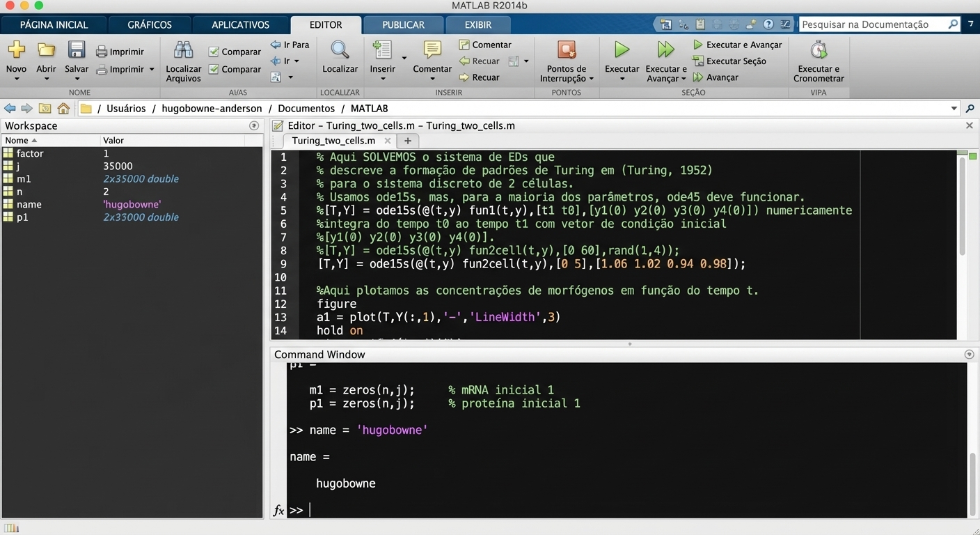Click the Inserir icon in the ribbon
This screenshot has width=980, height=535.
[382, 50]
